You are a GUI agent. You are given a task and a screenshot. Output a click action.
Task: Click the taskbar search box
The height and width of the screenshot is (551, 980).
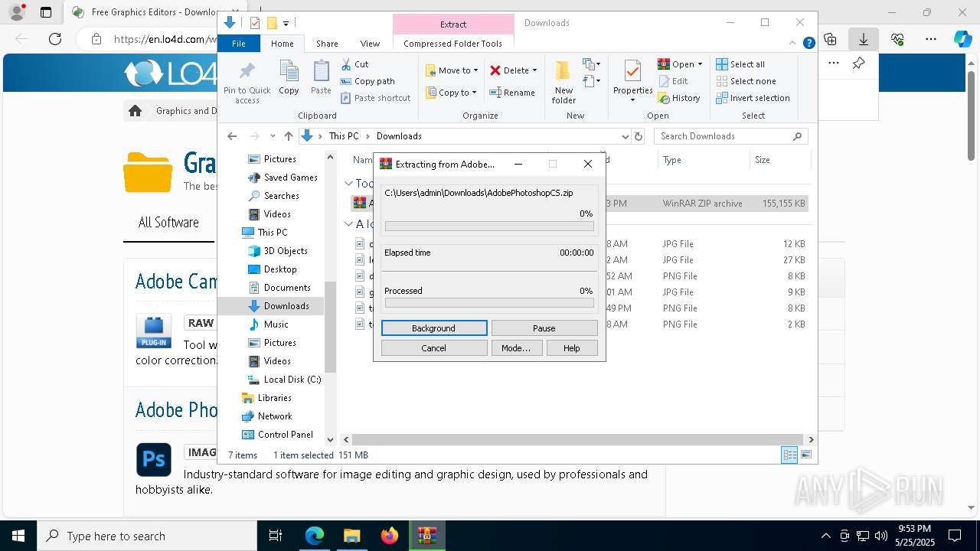coord(147,536)
